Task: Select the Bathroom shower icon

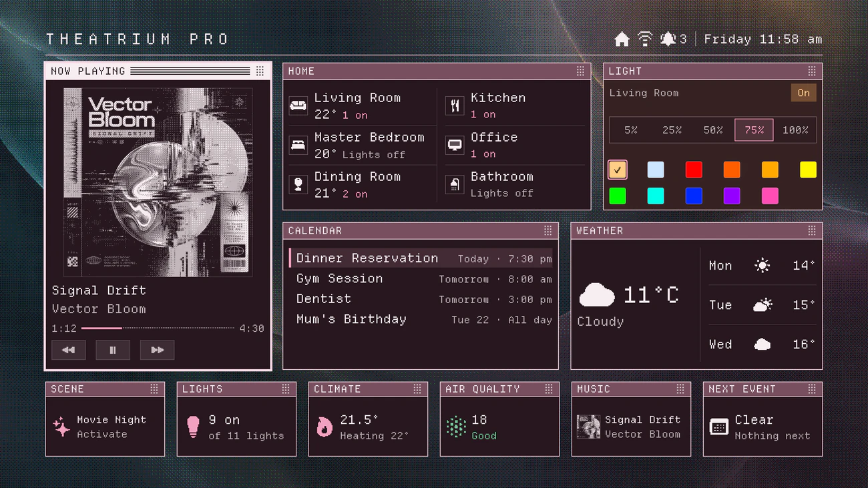Action: (455, 184)
